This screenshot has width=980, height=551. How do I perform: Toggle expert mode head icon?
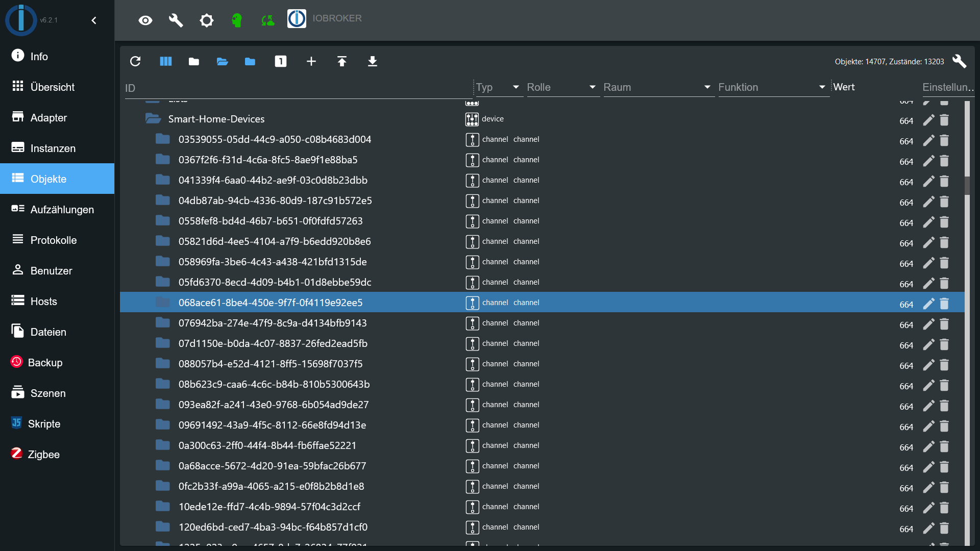237,20
